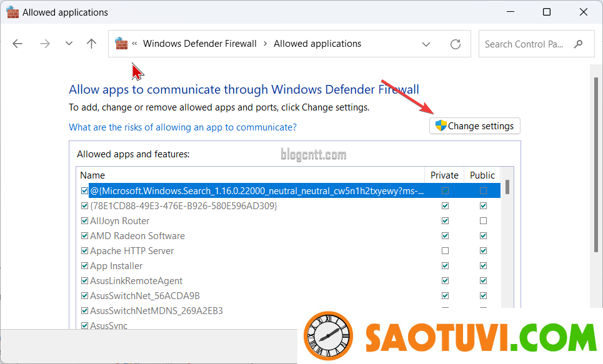
Task: Click the firewall icon in the address bar
Action: click(x=121, y=44)
